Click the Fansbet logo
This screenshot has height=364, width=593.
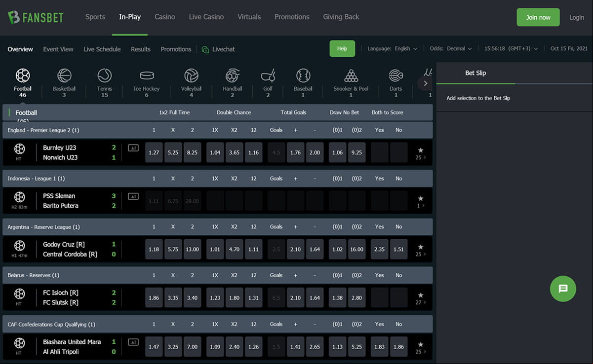click(36, 17)
